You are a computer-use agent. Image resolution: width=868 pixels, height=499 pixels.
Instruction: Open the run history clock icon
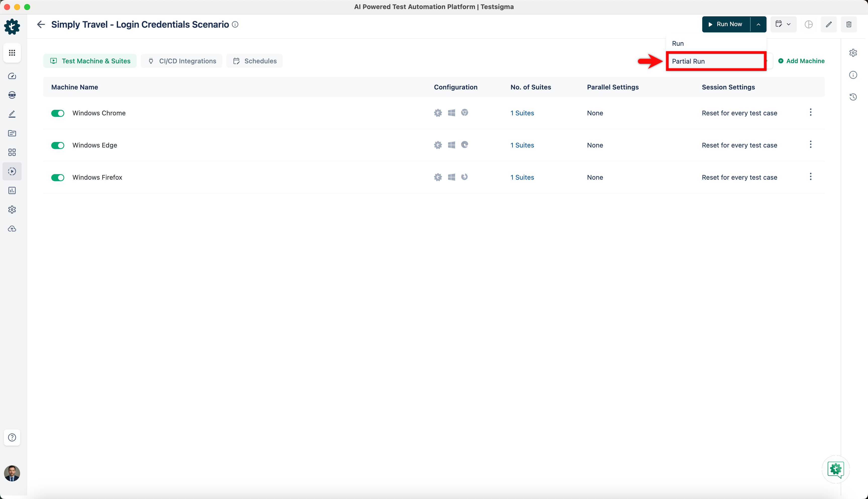pos(853,97)
